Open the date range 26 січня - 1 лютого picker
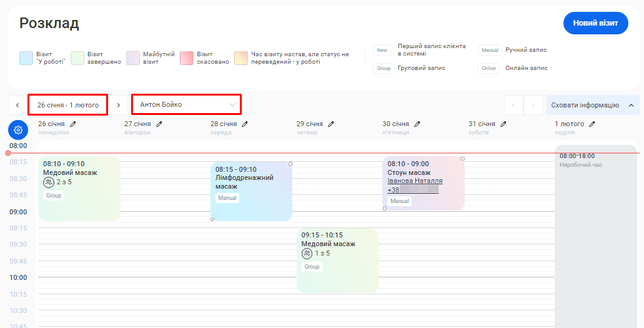The image size is (644, 328). click(x=67, y=105)
